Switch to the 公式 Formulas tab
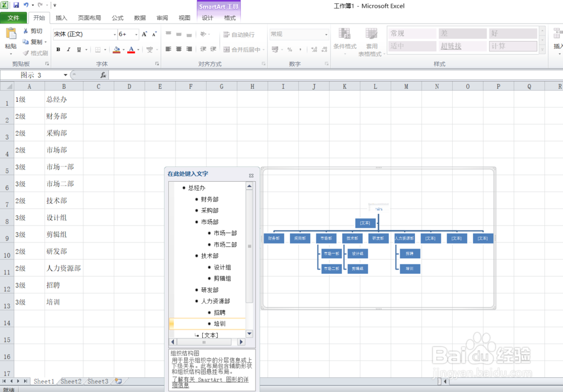 tap(118, 18)
